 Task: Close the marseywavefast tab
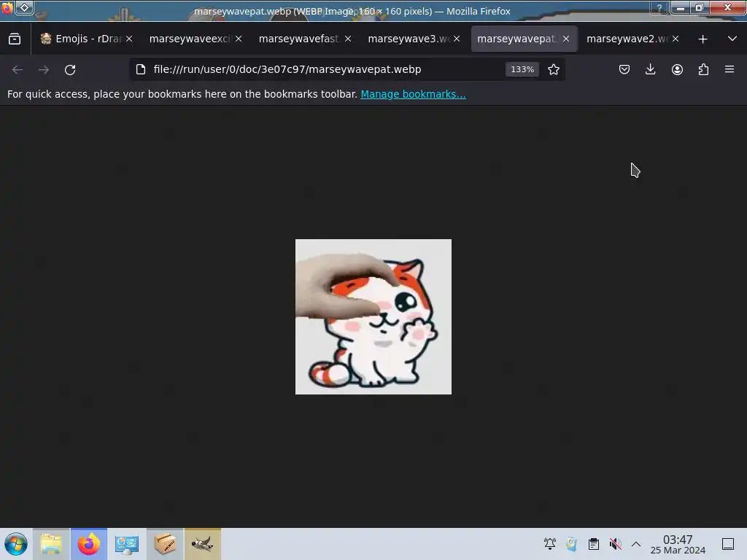click(348, 39)
